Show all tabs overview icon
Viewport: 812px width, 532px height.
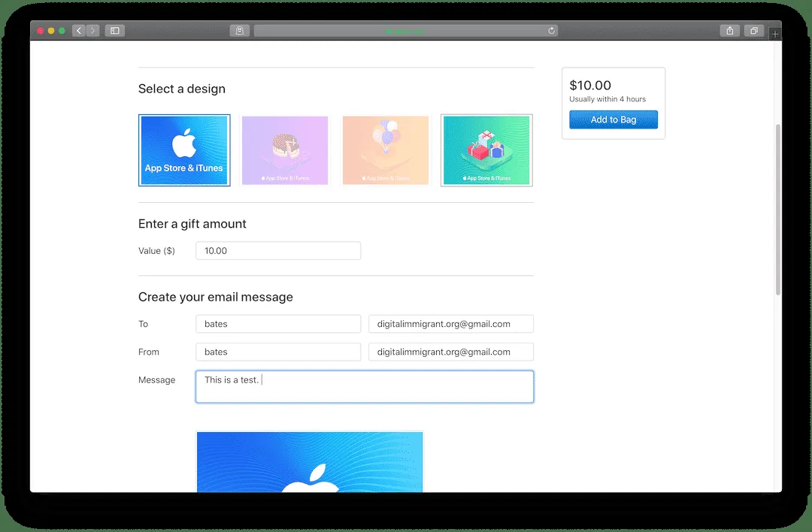pos(753,31)
